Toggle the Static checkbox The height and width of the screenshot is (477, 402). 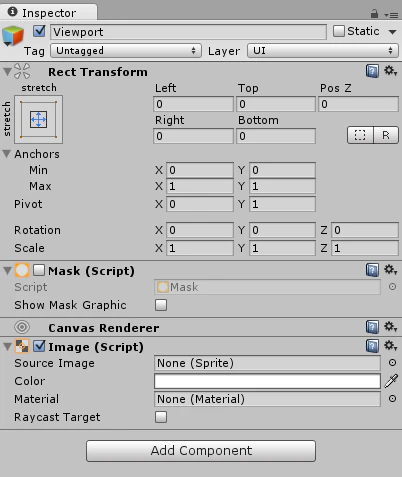pyautogui.click(x=339, y=31)
